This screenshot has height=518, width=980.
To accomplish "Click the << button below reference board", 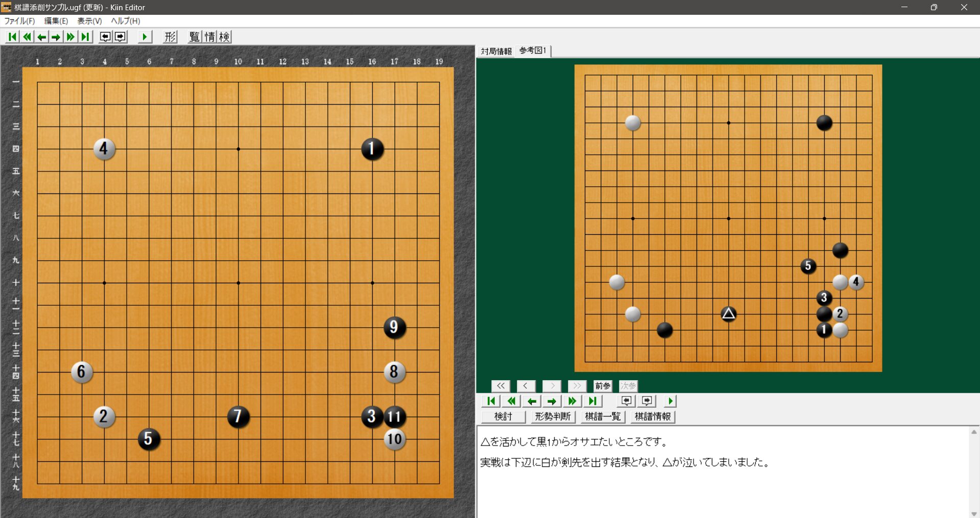I will click(x=500, y=386).
